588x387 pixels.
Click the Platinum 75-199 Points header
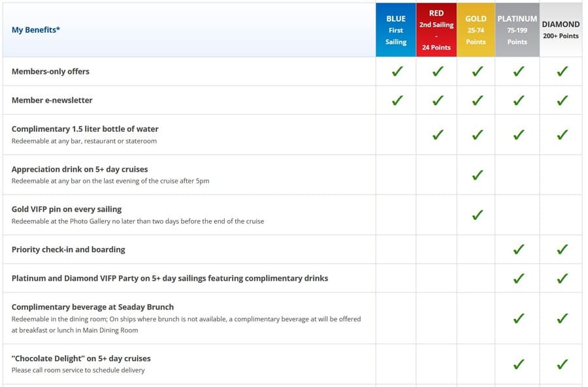click(517, 30)
